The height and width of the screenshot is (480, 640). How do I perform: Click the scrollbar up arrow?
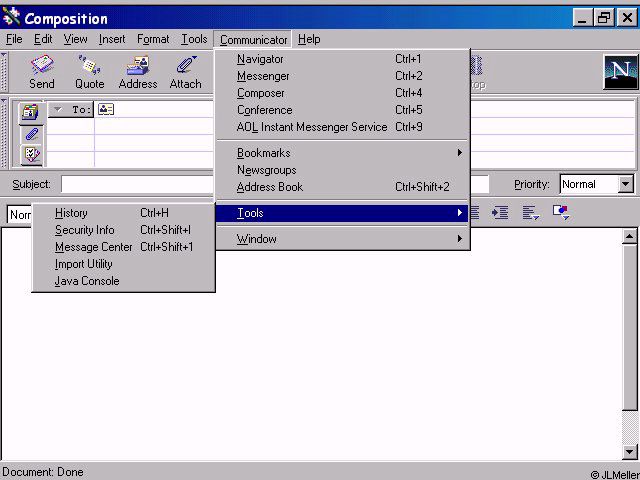point(629,236)
